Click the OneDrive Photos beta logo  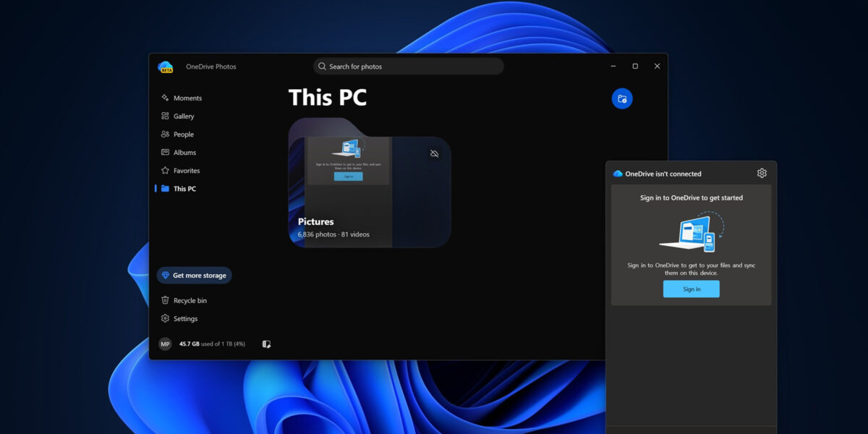166,67
